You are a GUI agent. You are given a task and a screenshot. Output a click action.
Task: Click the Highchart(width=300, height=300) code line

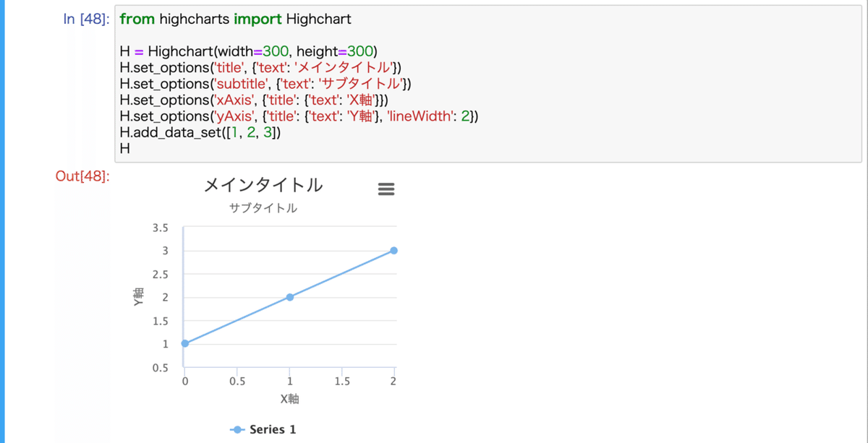click(249, 51)
